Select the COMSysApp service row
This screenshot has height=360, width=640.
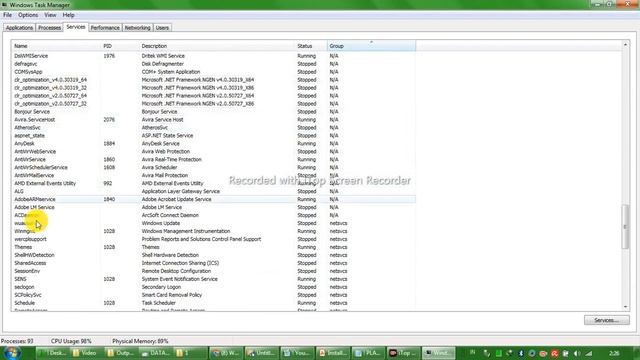(213, 72)
